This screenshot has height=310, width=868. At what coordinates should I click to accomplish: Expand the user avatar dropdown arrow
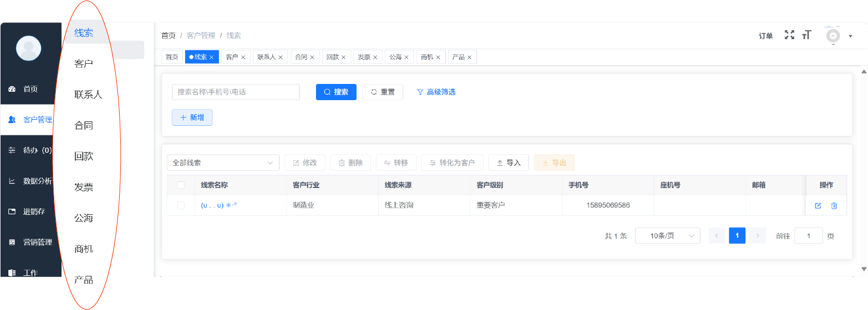(850, 36)
